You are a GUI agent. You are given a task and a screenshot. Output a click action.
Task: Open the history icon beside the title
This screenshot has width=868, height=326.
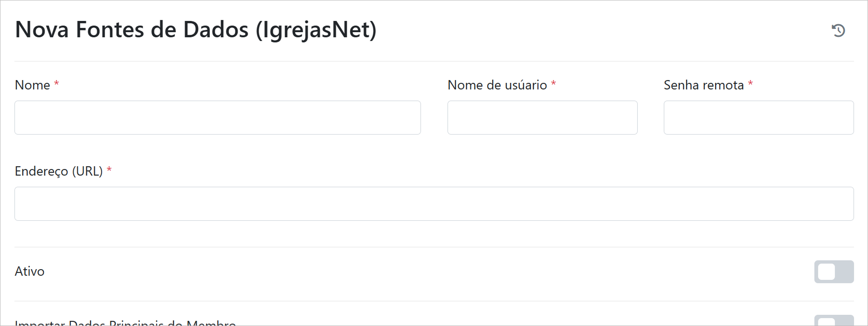click(838, 30)
